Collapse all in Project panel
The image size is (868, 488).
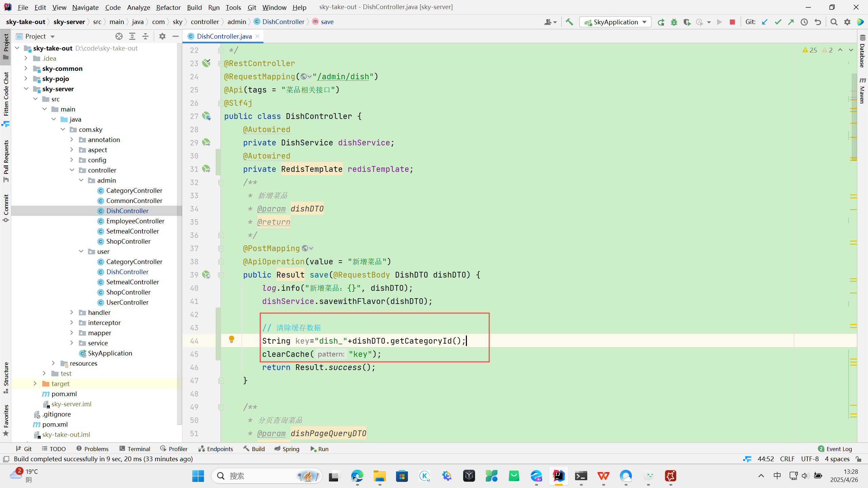point(145,36)
